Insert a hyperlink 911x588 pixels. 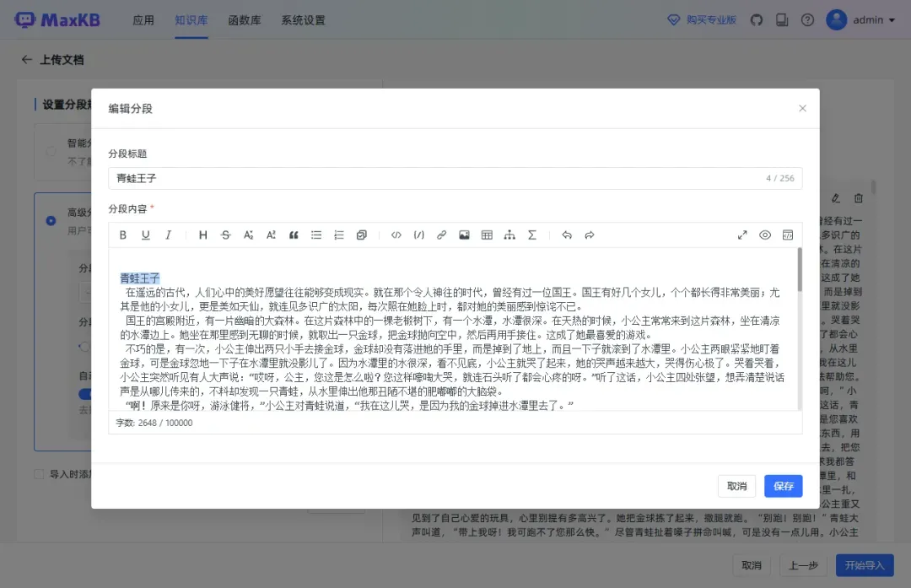tap(441, 235)
